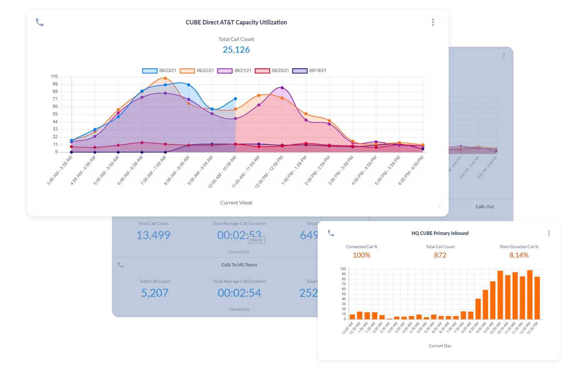
Task: Click the phone icon beside Calls To MS Teams
Action: click(121, 265)
